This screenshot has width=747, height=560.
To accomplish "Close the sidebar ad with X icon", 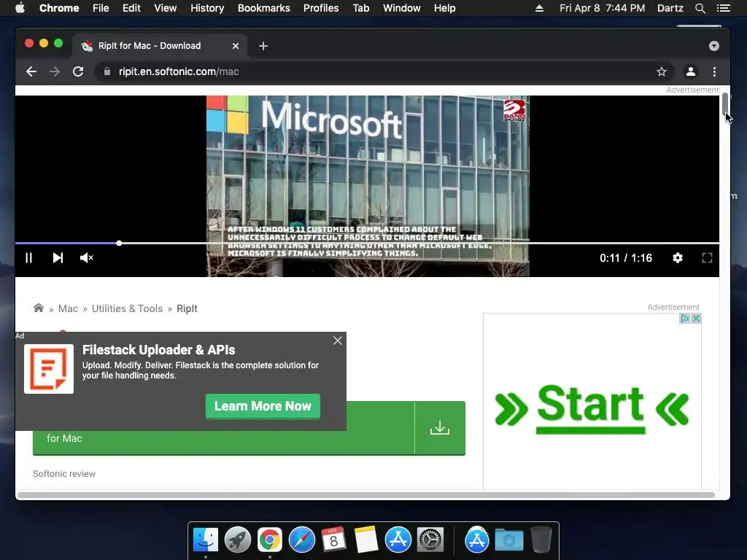I will tap(696, 318).
